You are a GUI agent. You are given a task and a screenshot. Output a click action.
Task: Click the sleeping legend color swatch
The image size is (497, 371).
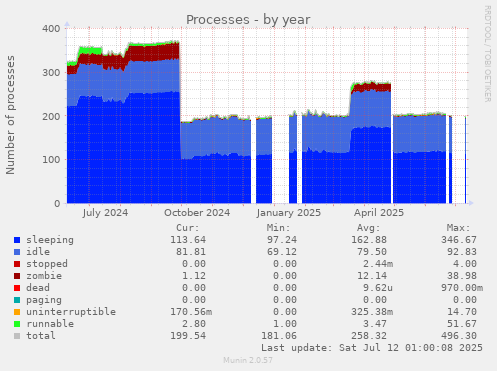17,240
